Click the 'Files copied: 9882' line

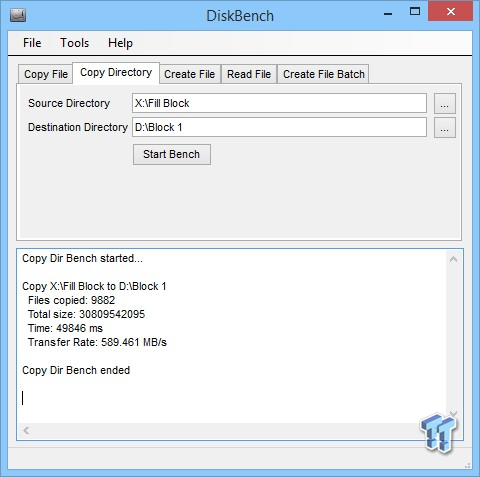(x=71, y=300)
